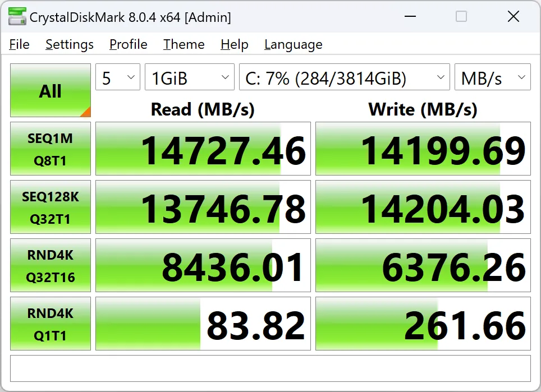This screenshot has width=541, height=392.
Task: Open the Language menu
Action: 293,44
